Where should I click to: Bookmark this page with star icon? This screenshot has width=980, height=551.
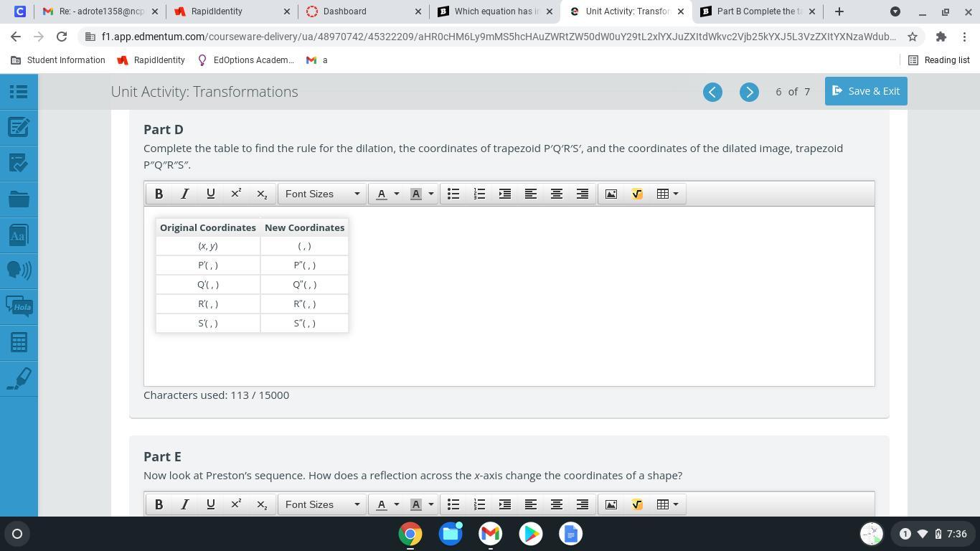913,37
